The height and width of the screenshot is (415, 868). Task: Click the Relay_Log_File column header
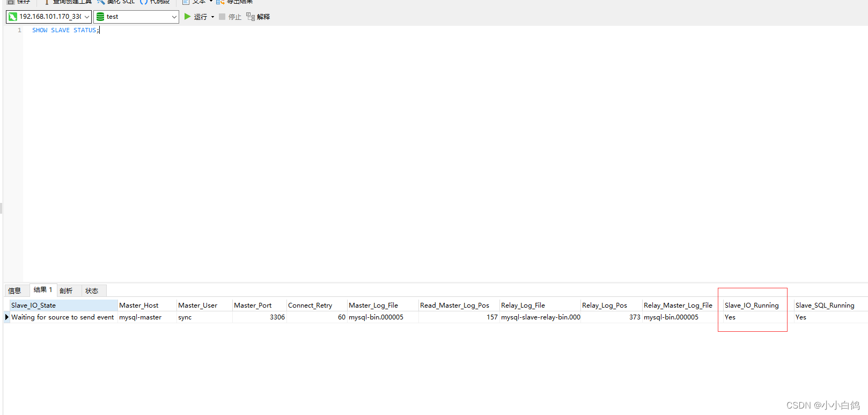(x=540, y=305)
